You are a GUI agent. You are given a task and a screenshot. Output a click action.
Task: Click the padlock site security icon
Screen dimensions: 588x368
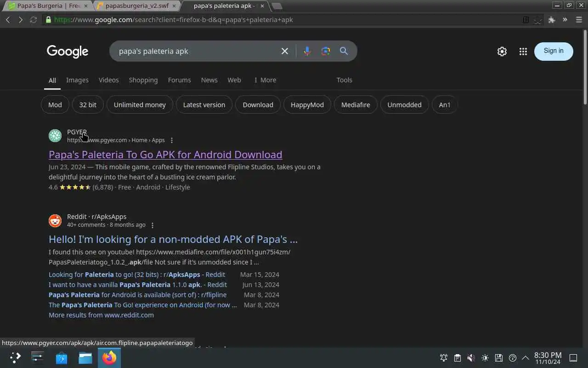(x=48, y=20)
